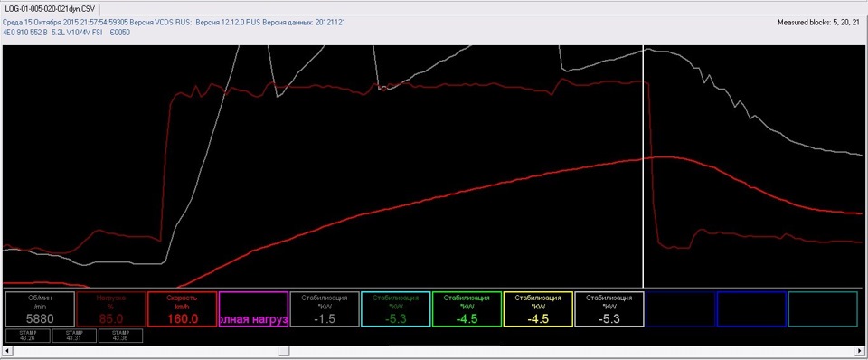The image size is (868, 360).
Task: Click the white stabilization box showing -5.3
Action: (x=609, y=309)
